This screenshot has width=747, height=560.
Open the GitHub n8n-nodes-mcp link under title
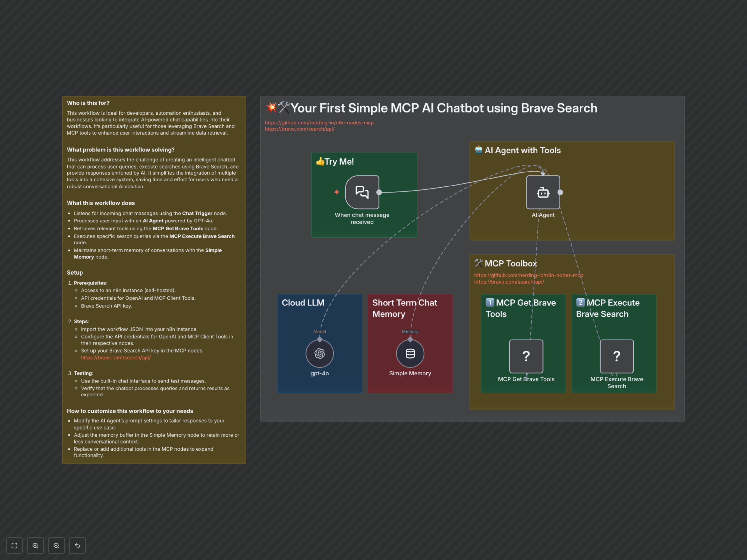tap(319, 122)
